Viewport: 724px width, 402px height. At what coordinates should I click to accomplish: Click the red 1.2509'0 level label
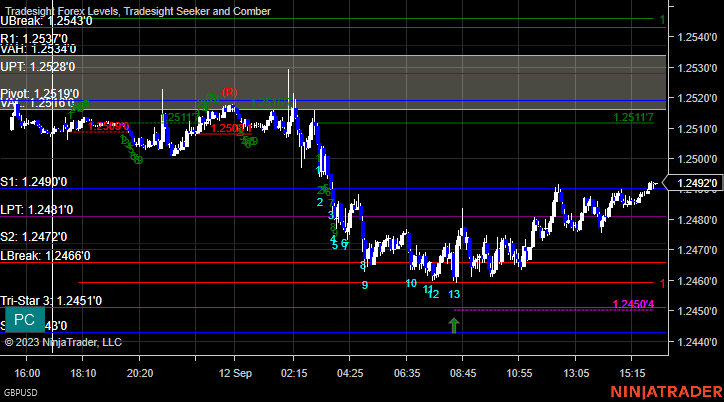click(108, 126)
